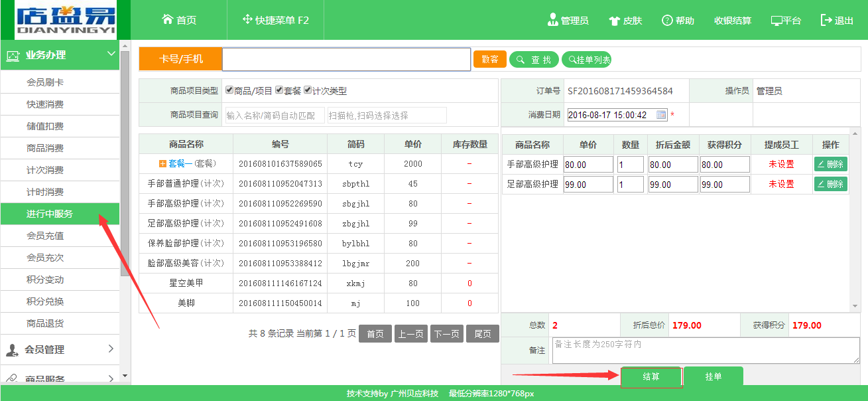
Task: Click the 备注 remark text area
Action: click(x=706, y=350)
